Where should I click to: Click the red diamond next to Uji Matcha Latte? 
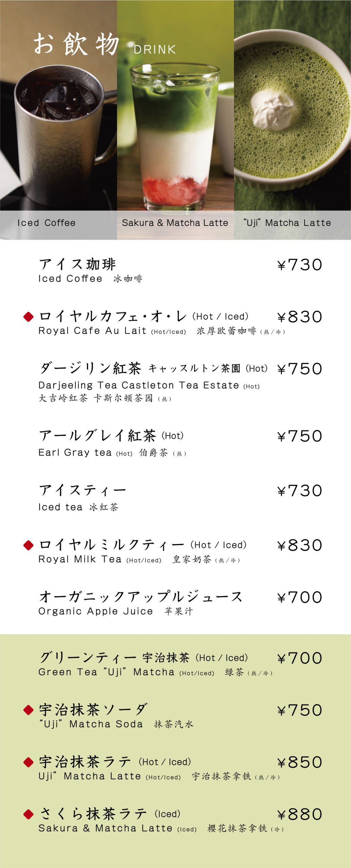coord(28,762)
